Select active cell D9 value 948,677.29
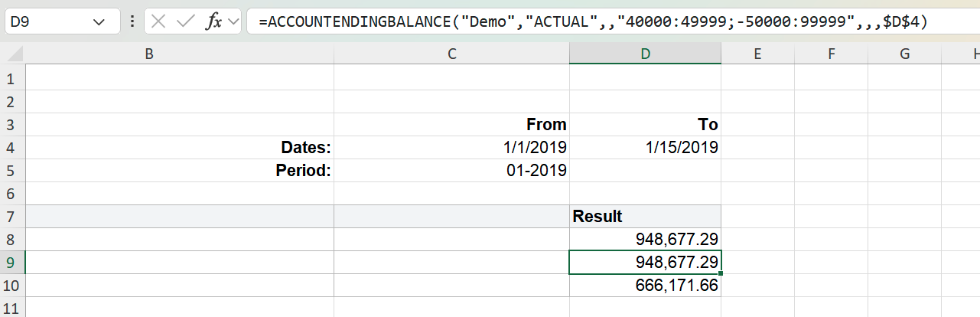The height and width of the screenshot is (317, 980). tap(645, 262)
